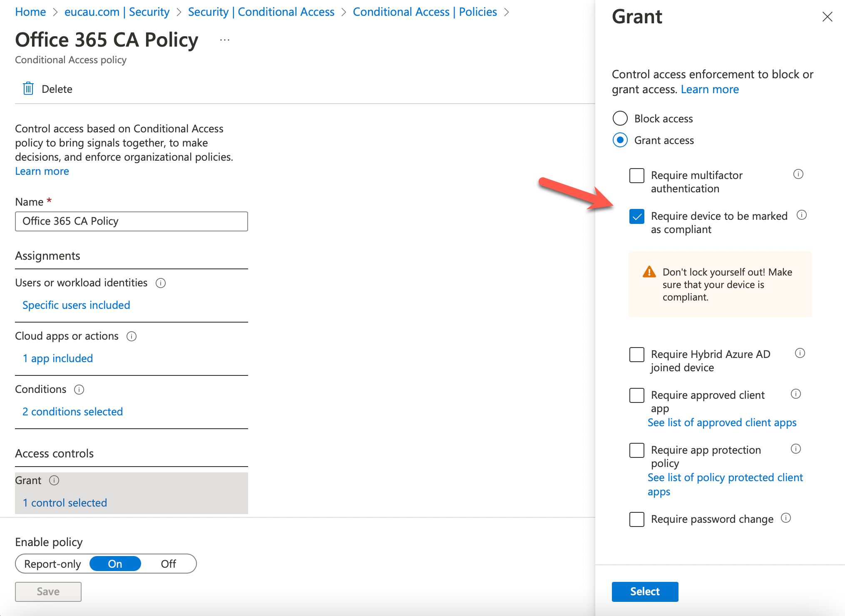Image resolution: width=845 pixels, height=616 pixels.
Task: Switch Enable policy to Report-only
Action: [x=53, y=564]
